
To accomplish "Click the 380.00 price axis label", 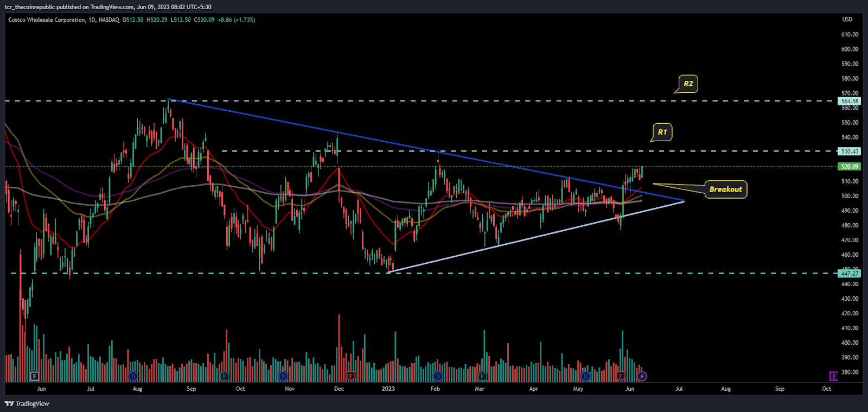I will tap(850, 372).
